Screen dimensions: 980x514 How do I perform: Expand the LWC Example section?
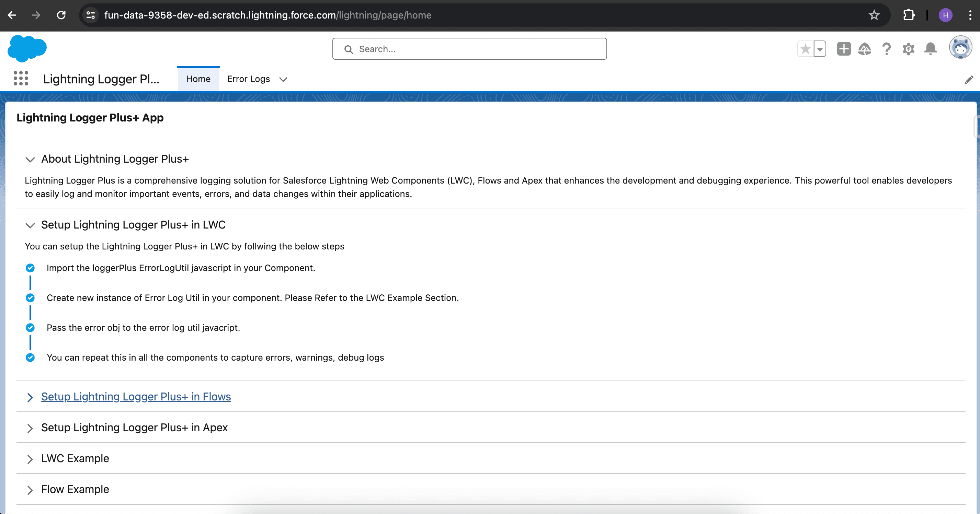click(x=75, y=458)
